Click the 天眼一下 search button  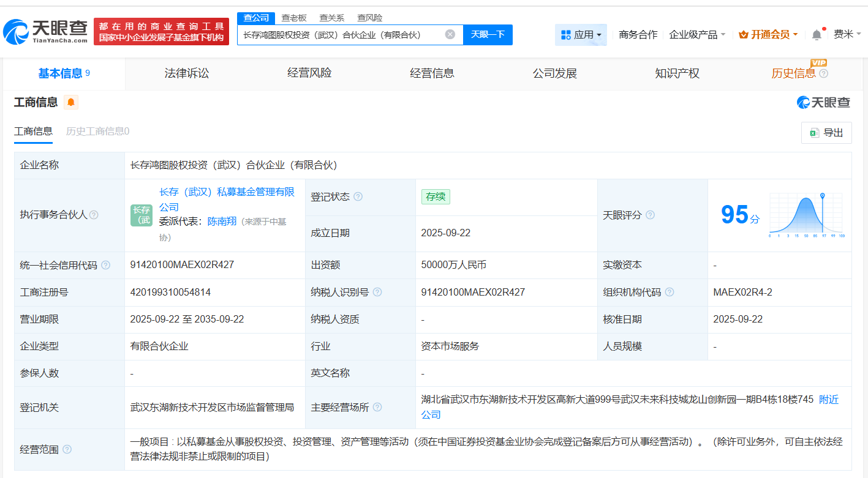[488, 34]
